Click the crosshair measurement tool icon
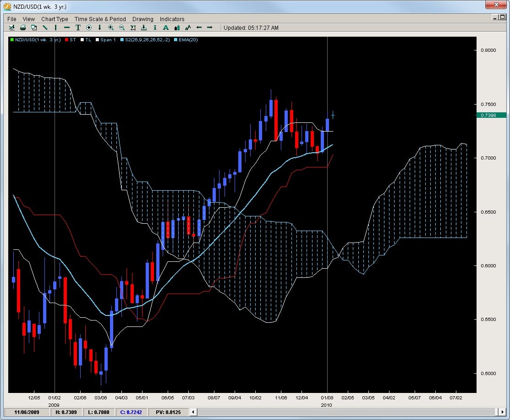Screen dimensions: 510x420 tap(133, 28)
